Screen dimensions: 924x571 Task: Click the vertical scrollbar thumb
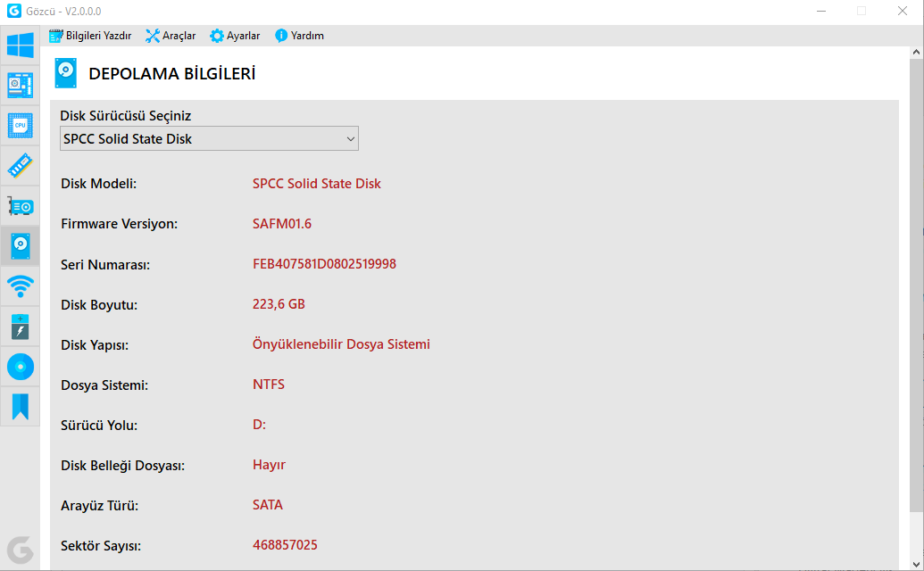coord(916,285)
